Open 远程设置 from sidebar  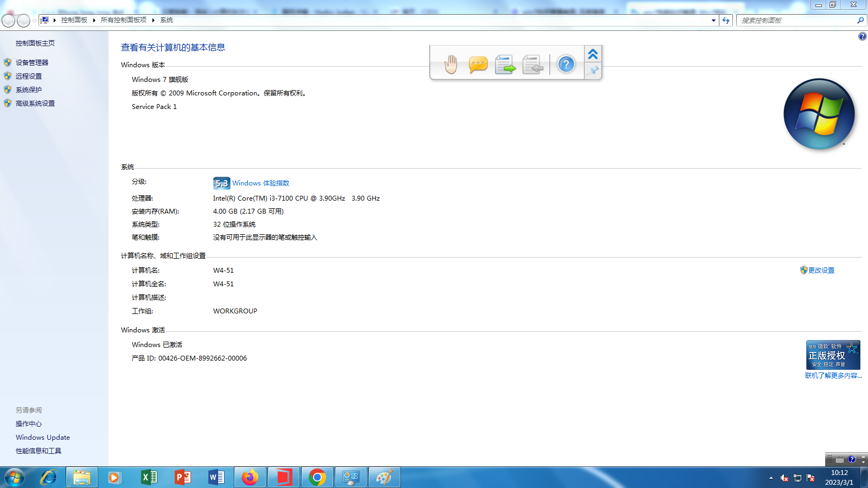point(29,76)
